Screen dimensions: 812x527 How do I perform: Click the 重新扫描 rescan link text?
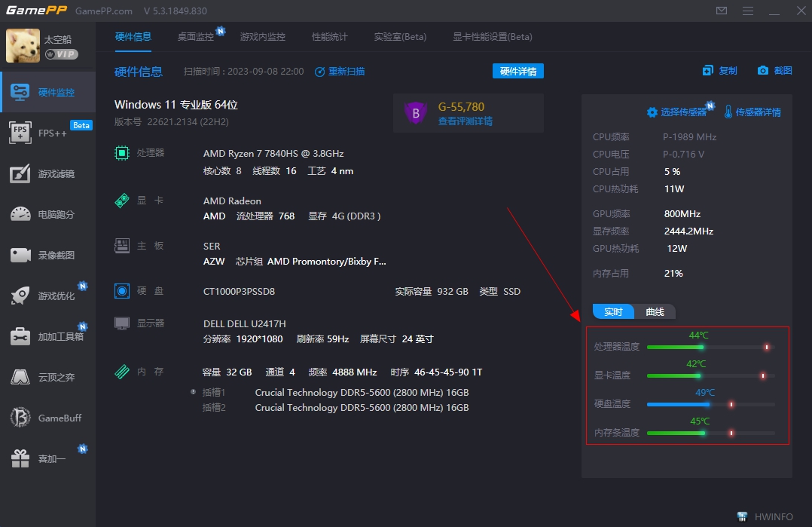[346, 72]
